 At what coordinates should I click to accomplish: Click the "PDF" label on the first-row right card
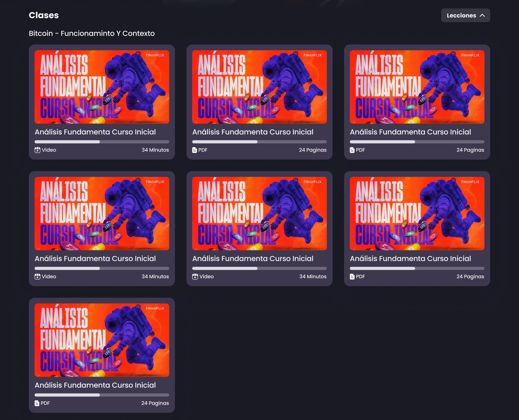point(360,150)
